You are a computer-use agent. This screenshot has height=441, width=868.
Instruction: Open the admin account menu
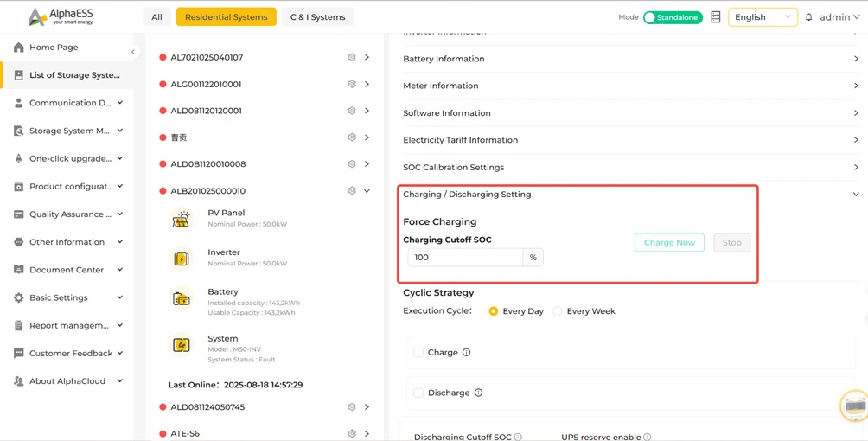[839, 17]
